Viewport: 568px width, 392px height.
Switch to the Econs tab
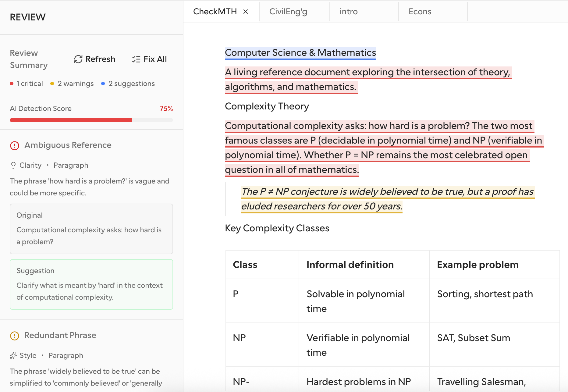click(x=420, y=12)
